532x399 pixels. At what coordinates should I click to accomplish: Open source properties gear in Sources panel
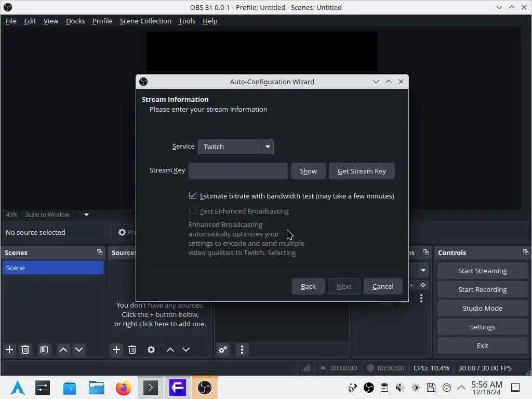pyautogui.click(x=151, y=350)
